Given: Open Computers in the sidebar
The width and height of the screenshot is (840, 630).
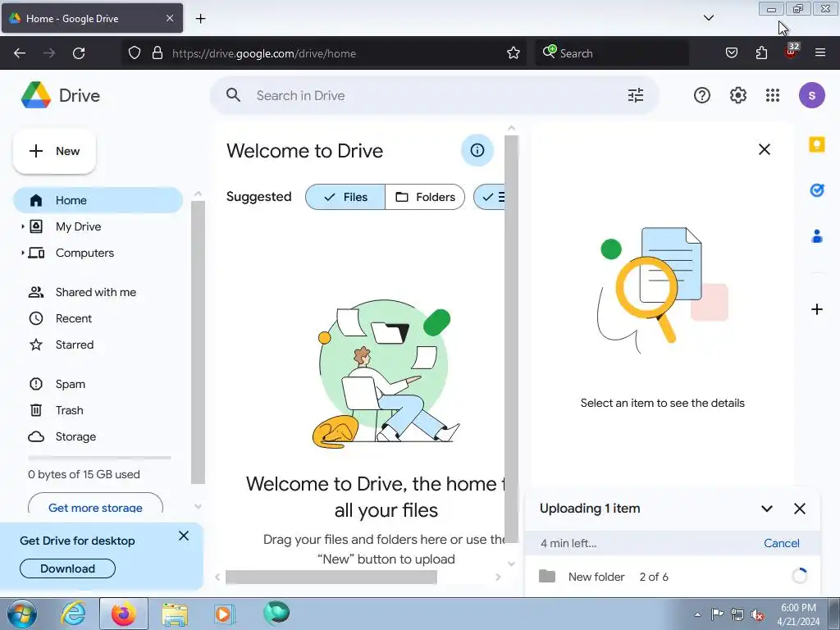Looking at the screenshot, I should coord(98,253).
